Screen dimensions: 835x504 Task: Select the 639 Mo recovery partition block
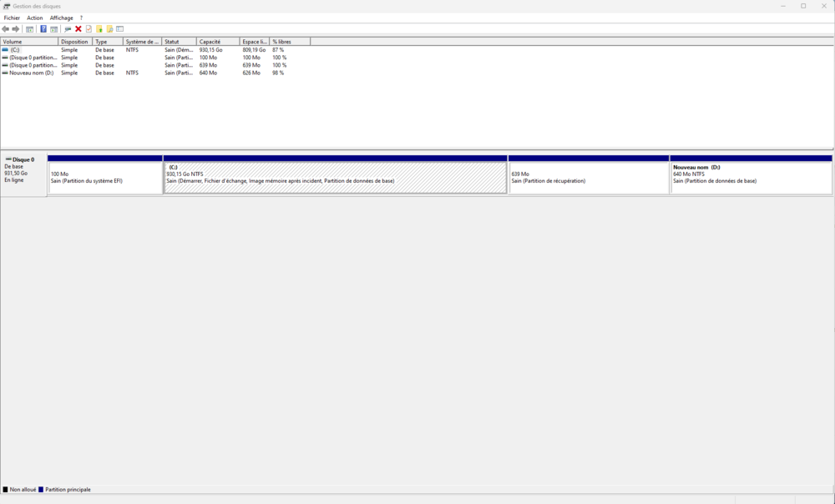[589, 177]
